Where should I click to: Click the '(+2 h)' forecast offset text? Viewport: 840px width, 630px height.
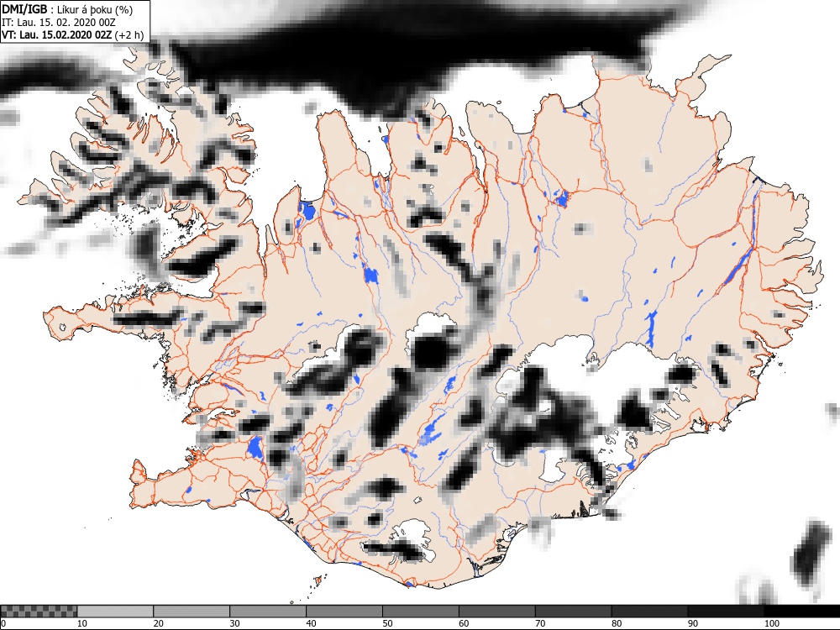(129, 34)
